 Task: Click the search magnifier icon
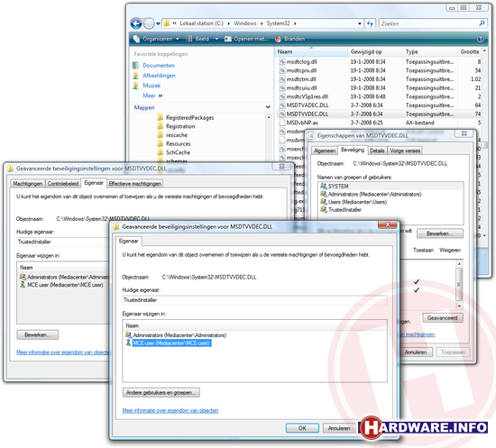tap(482, 23)
